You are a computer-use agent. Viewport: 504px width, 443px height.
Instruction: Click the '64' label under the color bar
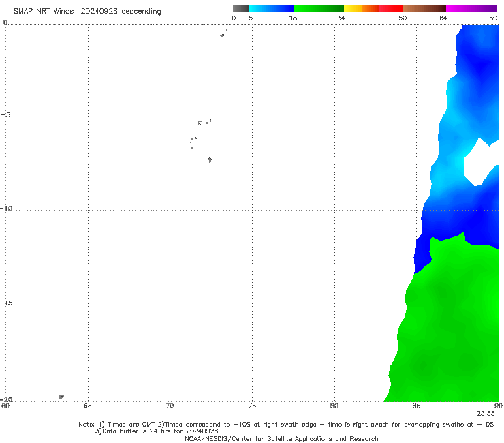443,18
